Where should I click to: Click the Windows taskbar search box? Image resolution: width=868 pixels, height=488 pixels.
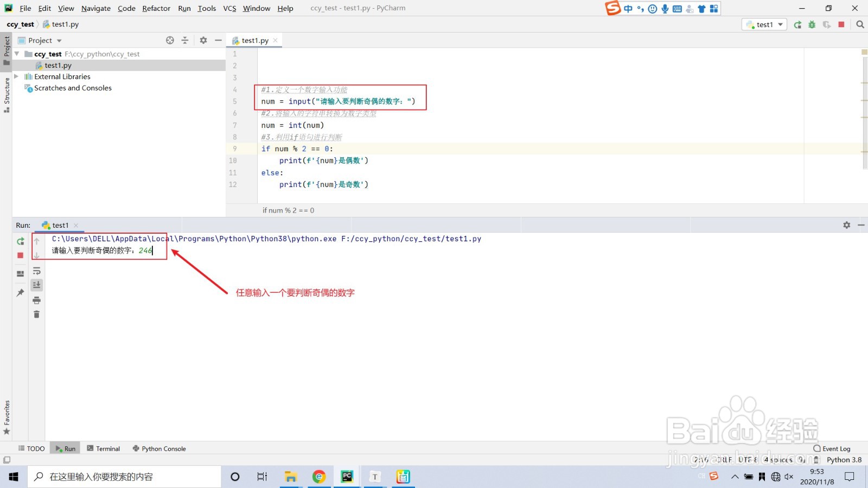point(124,477)
